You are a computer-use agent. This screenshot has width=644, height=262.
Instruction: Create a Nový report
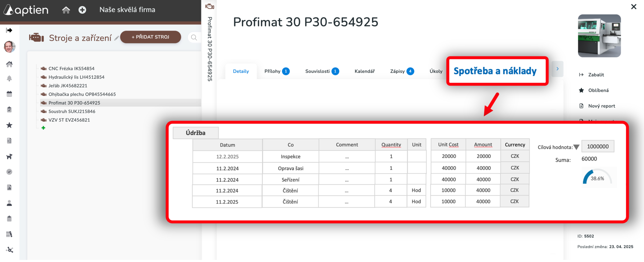coord(597,106)
